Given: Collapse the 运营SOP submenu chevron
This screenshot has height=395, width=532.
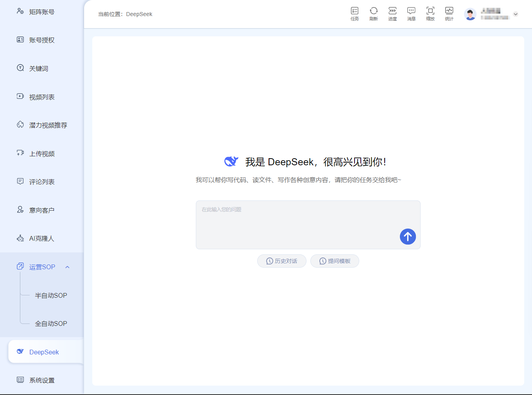Looking at the screenshot, I should 67,267.
